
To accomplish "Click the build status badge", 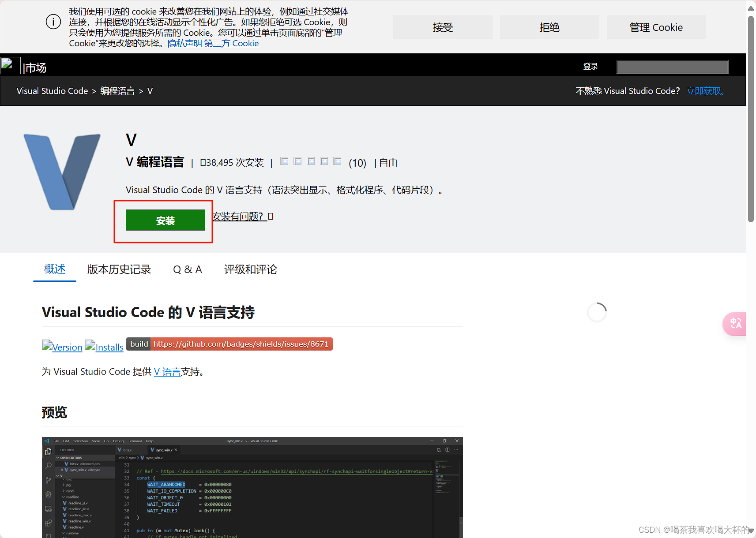I will (229, 344).
